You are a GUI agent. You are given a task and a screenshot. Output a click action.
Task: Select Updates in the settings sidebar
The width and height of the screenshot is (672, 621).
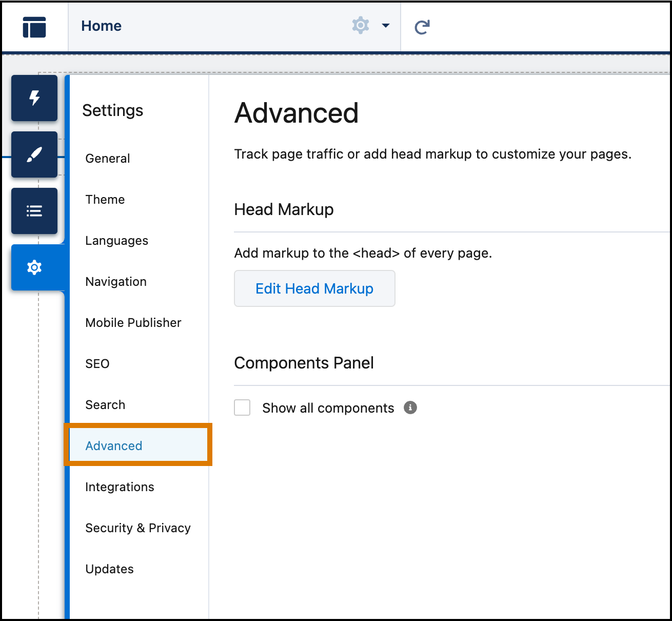(109, 569)
